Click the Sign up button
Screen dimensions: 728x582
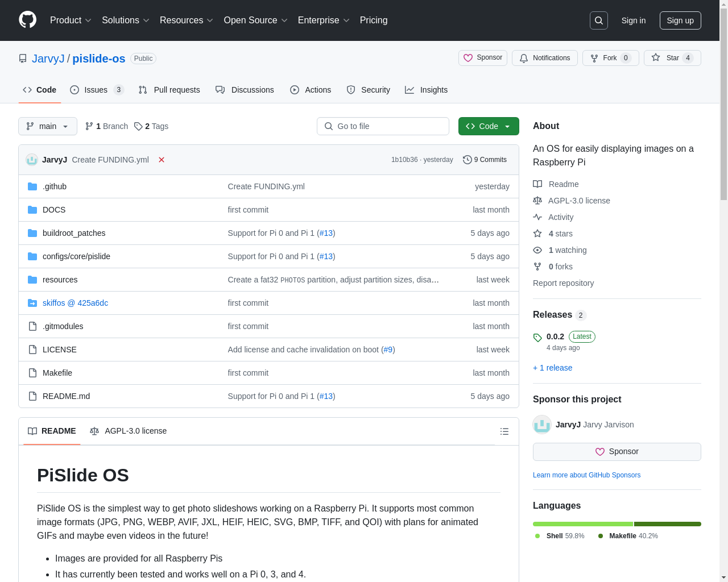[x=680, y=20]
